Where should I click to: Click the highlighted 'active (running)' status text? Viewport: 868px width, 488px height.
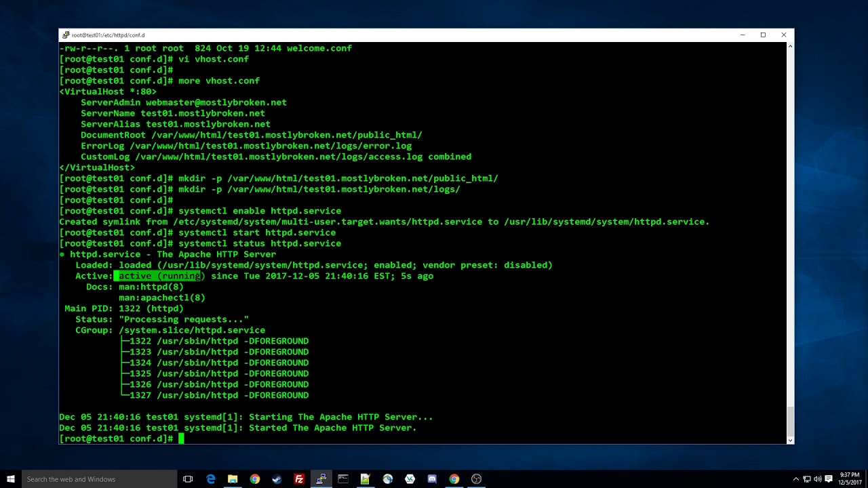click(159, 276)
